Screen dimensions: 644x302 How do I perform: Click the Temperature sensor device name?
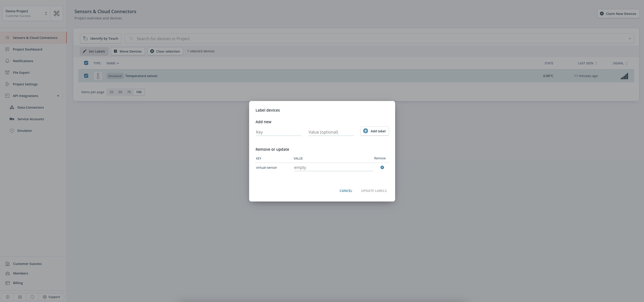(x=141, y=76)
